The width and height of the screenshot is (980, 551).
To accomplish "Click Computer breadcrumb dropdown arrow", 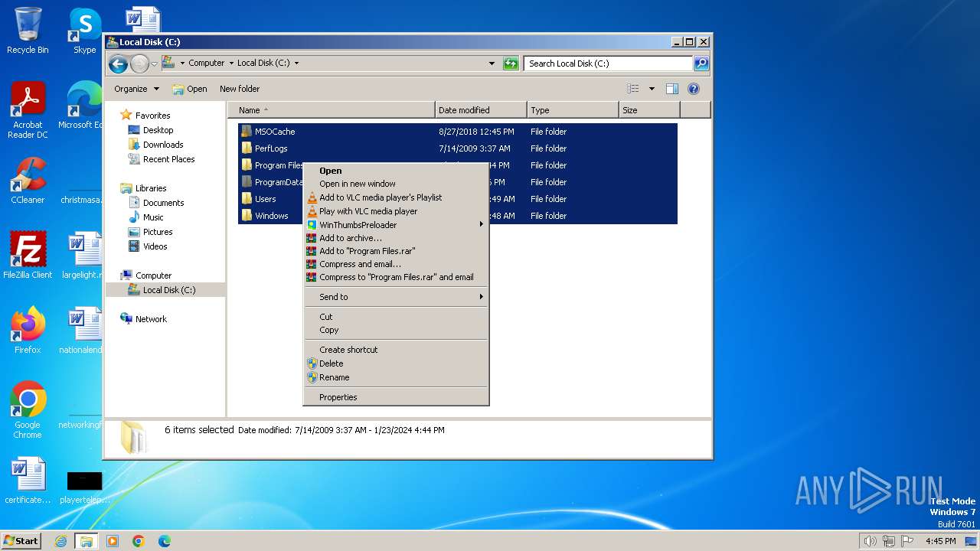I will [231, 64].
